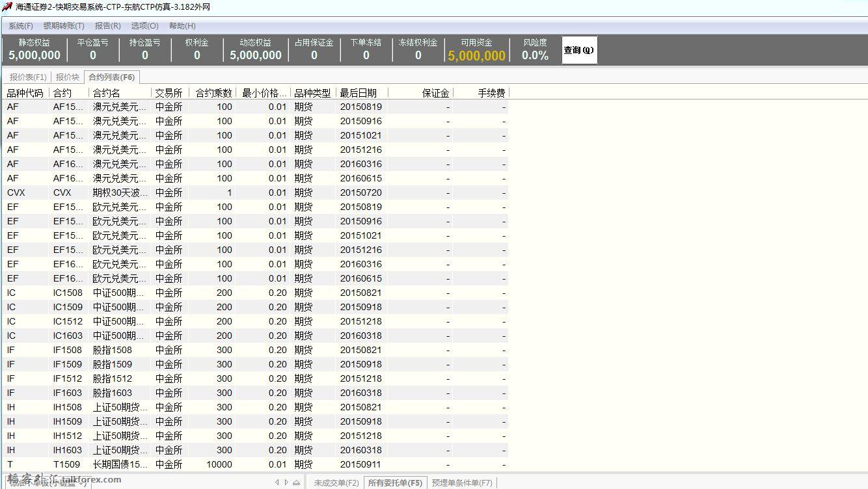Screen dimensions: 868x489
Task: Click the app logo icon in the title bar
Action: tap(7, 7)
